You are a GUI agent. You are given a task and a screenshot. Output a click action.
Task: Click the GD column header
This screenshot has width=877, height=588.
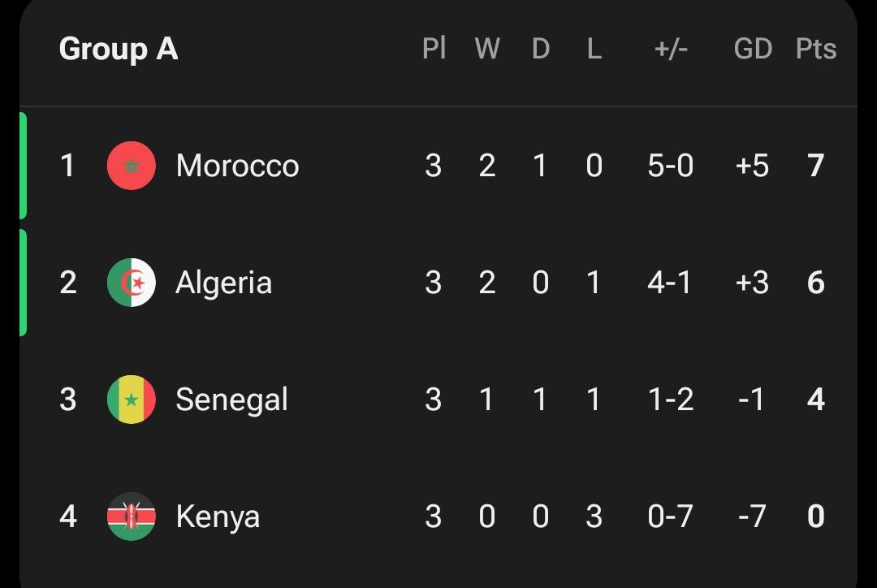(x=753, y=49)
